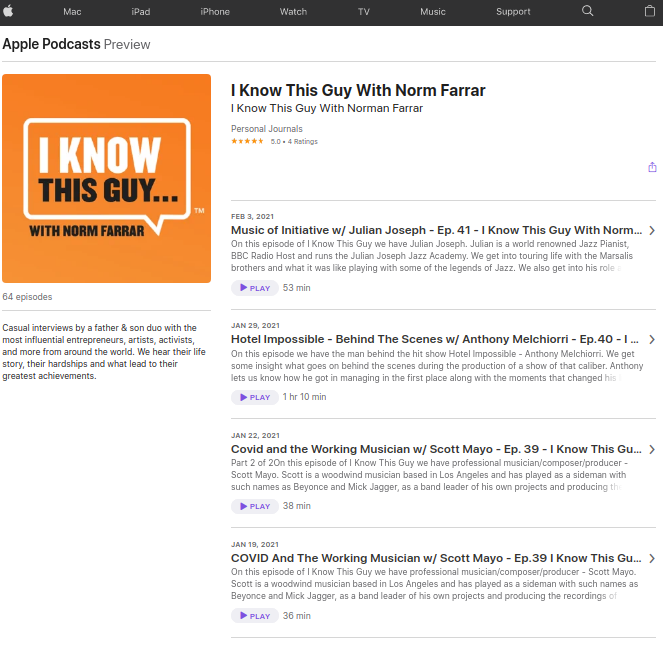Image resolution: width=663 pixels, height=646 pixels.
Task: Open the Mac menu item
Action: 72,12
